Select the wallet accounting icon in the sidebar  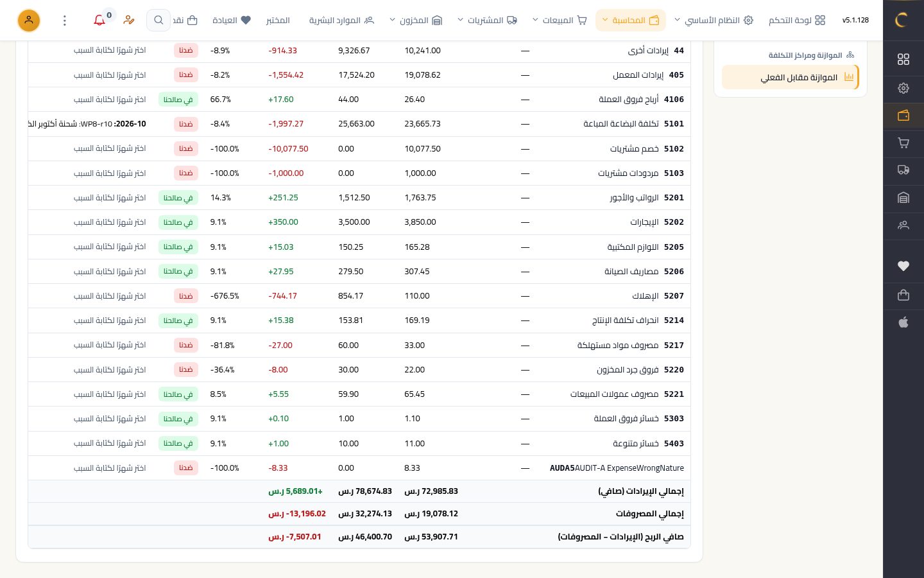pos(903,116)
